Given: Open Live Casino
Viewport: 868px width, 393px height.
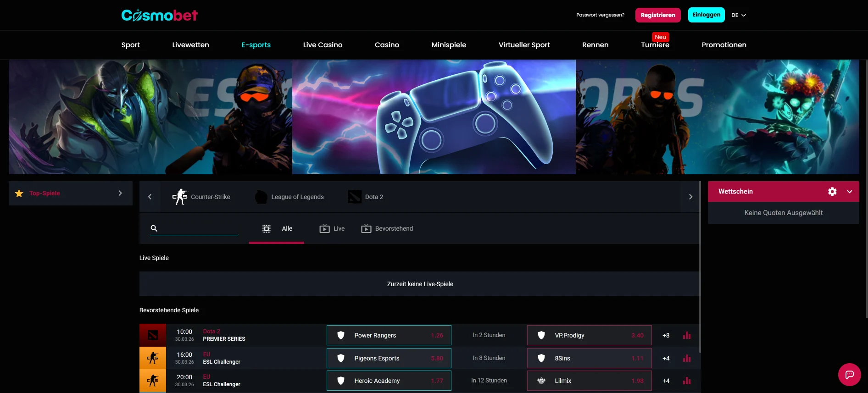Looking at the screenshot, I should (x=323, y=45).
